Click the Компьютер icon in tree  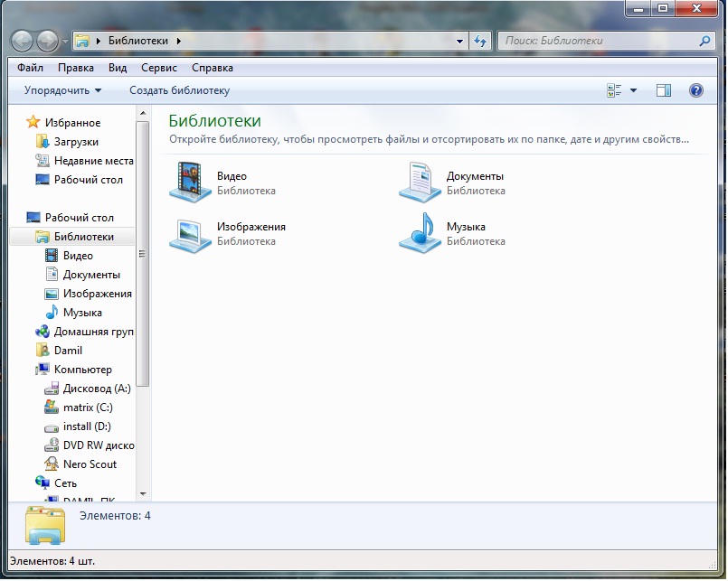pyautogui.click(x=43, y=370)
